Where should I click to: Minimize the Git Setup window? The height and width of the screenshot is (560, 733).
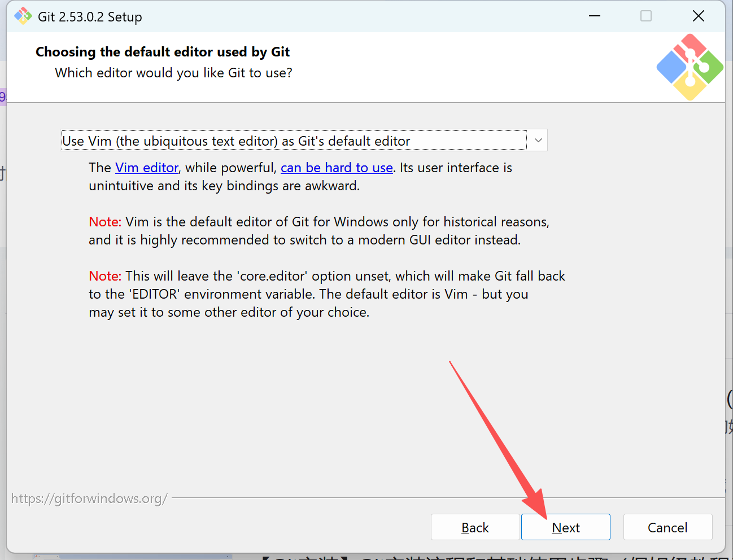[x=594, y=16]
